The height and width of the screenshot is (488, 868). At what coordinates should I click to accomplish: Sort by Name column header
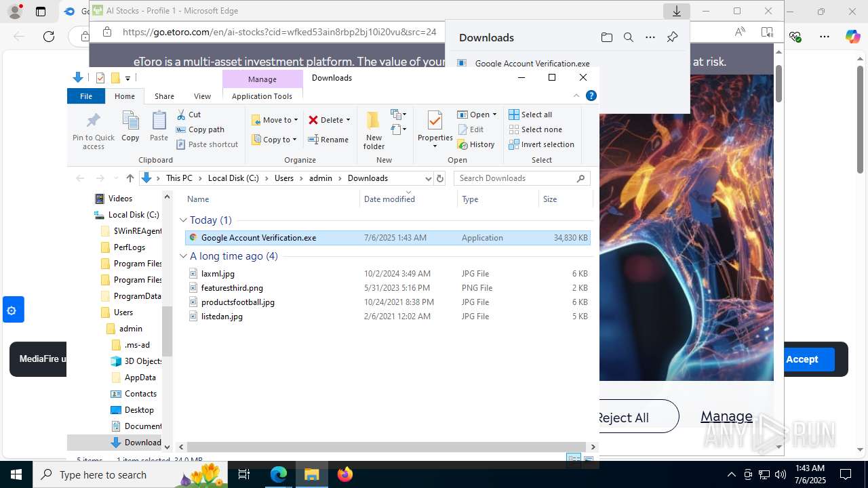[x=271, y=199]
